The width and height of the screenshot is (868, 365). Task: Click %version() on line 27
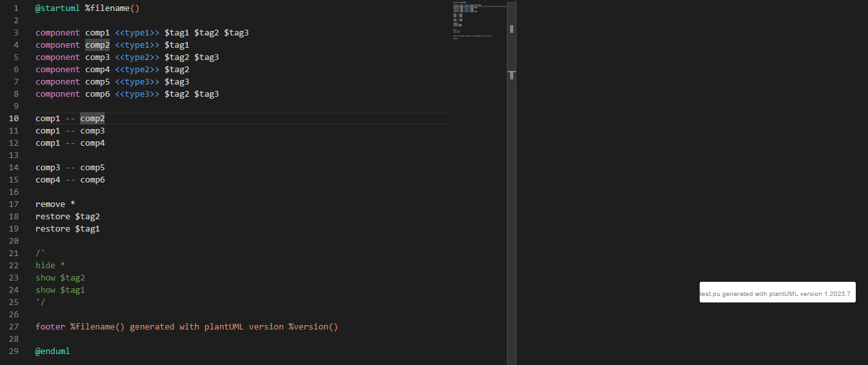point(313,327)
